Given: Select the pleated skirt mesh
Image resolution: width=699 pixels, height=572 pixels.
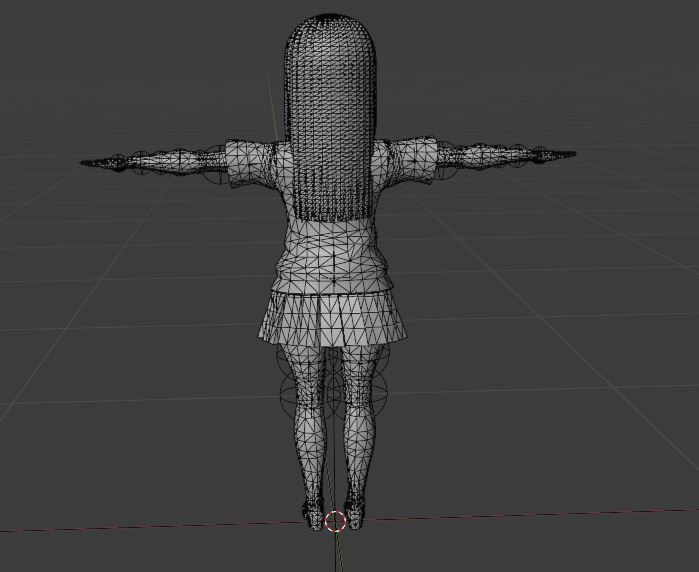Looking at the screenshot, I should (x=332, y=317).
